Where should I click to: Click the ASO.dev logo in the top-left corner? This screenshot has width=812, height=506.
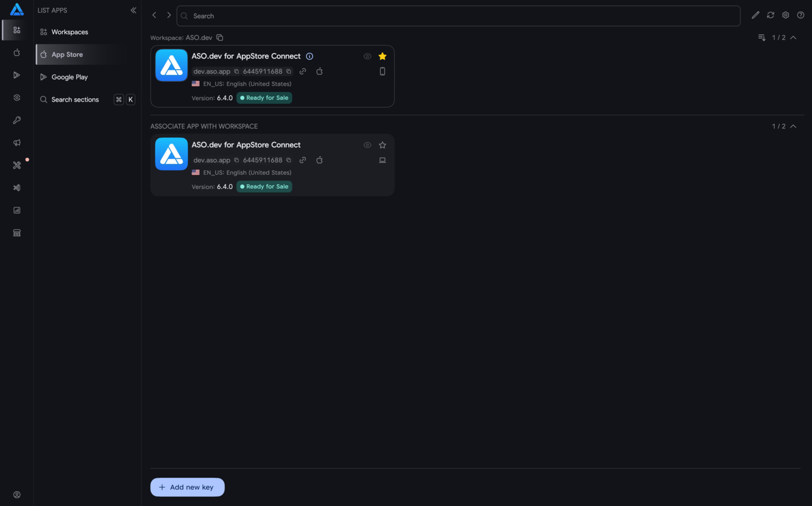[17, 10]
